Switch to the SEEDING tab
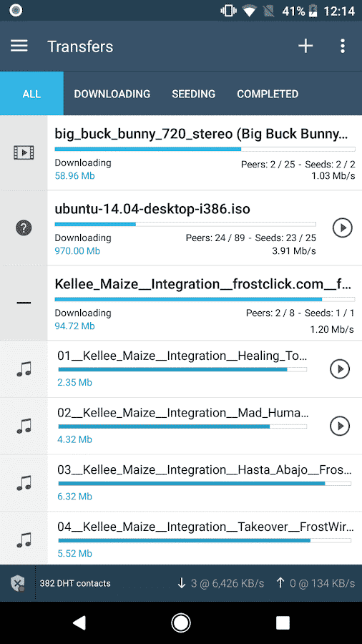The image size is (362, 644). [x=193, y=94]
